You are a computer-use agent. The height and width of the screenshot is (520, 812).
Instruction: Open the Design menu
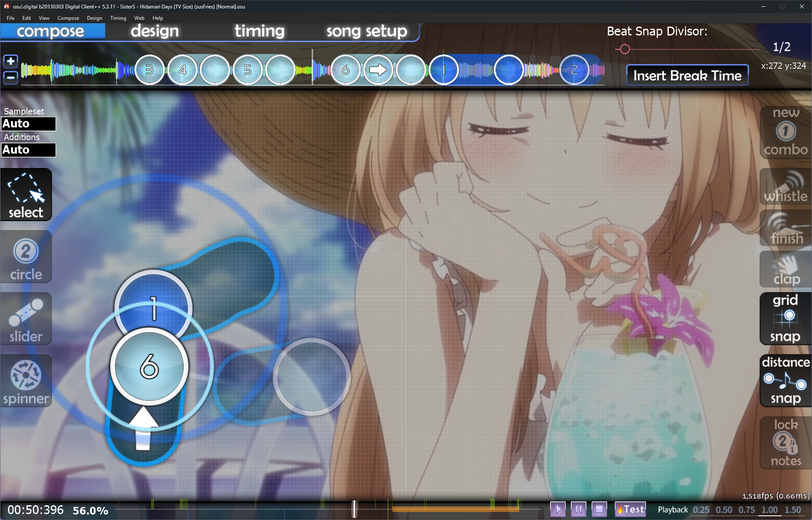tap(95, 18)
